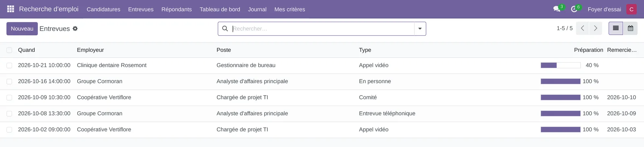Open the Clinique dentaire Rosemont record
The height and width of the screenshot is (147, 644).
click(x=111, y=65)
